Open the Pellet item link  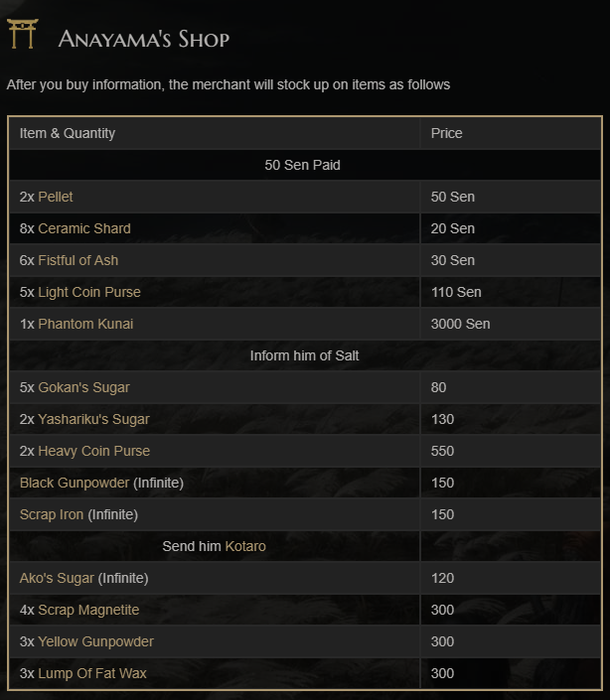[56, 197]
